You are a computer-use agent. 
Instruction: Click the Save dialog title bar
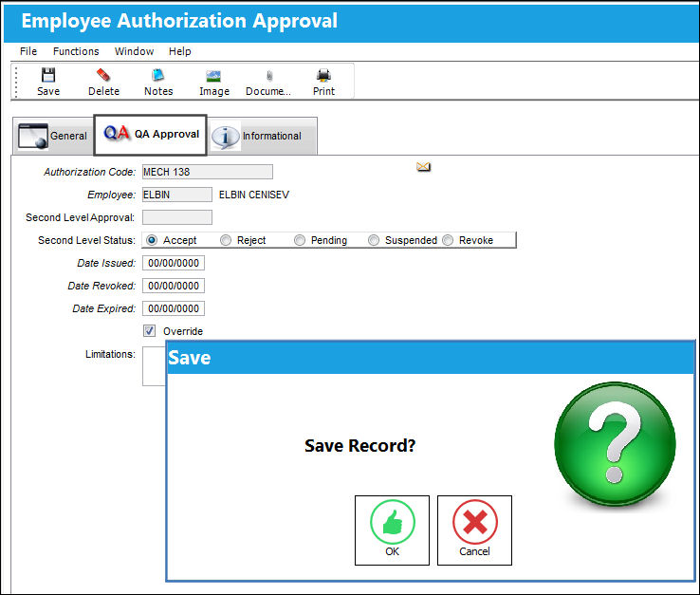431,358
